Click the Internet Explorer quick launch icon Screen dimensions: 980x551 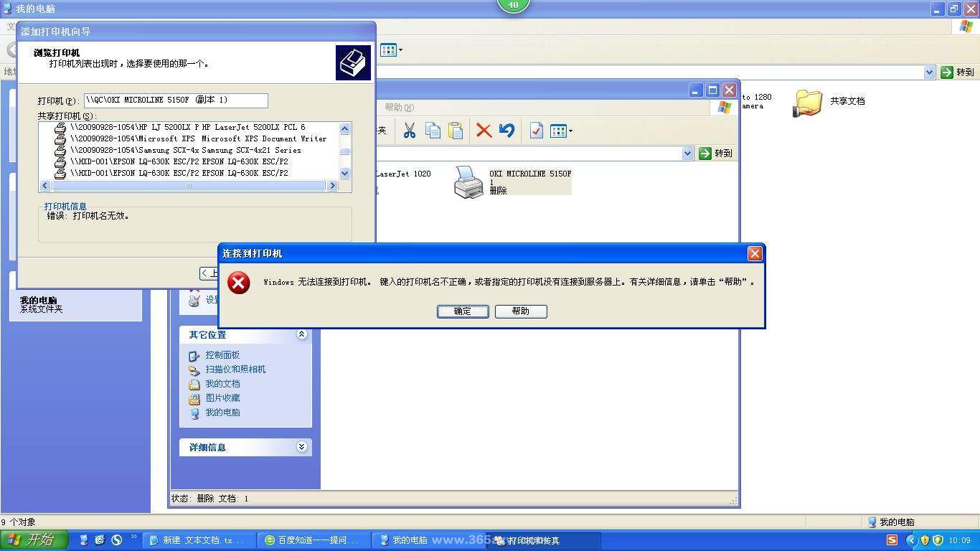pyautogui.click(x=100, y=540)
